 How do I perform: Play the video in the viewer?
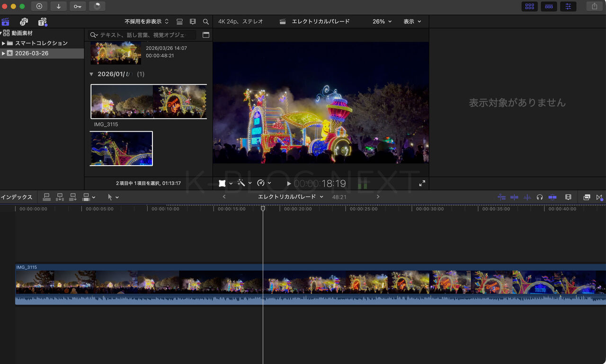[289, 184]
